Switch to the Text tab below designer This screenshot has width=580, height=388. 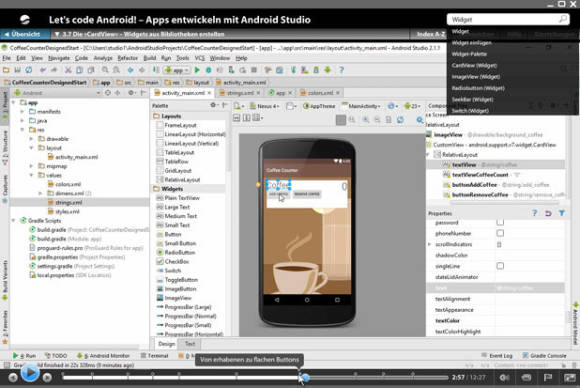[190, 344]
